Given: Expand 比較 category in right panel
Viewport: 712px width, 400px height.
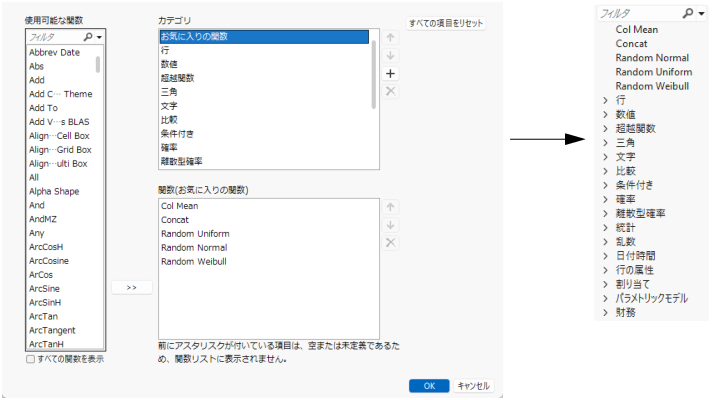Looking at the screenshot, I should point(605,171).
